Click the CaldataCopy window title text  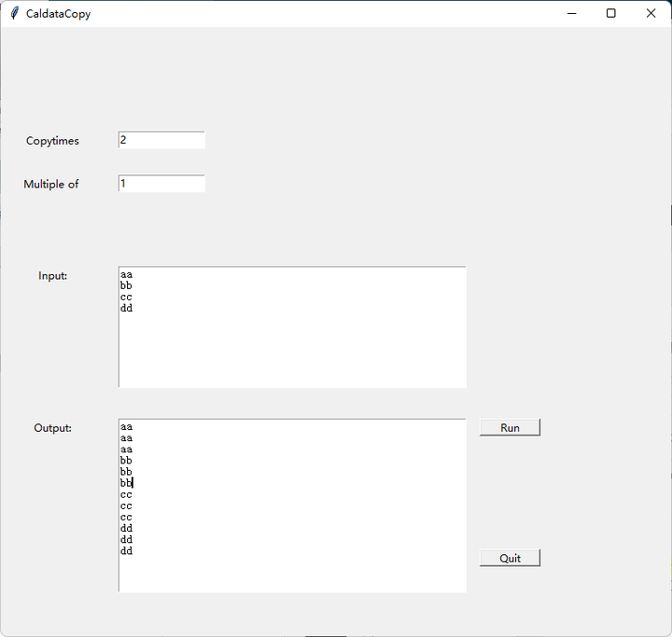pos(58,14)
